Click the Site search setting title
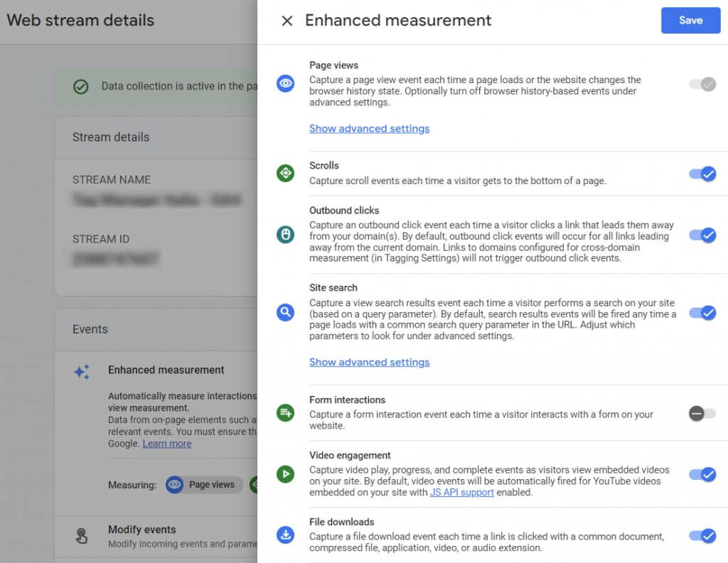The width and height of the screenshot is (728, 563). (333, 288)
